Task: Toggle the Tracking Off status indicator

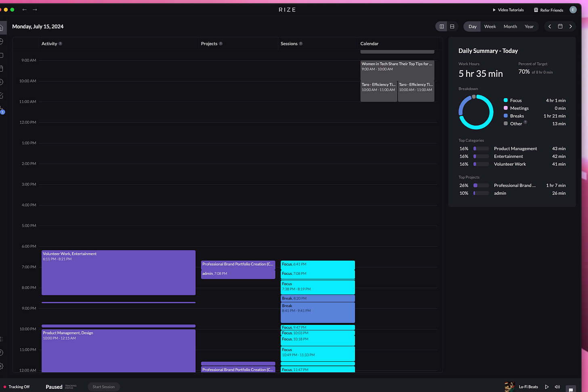Action: pyautogui.click(x=17, y=387)
